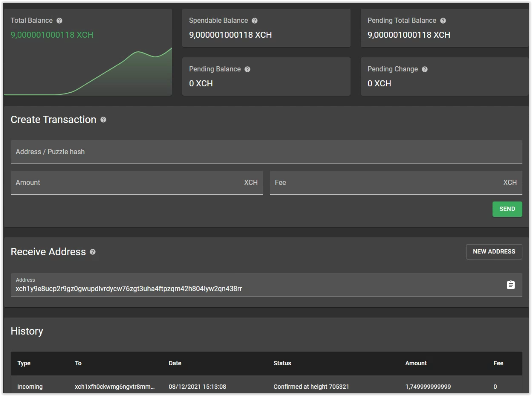Click the Spendable Balance 9,000001000118 XCH value
The height and width of the screenshot is (396, 532).
pyautogui.click(x=230, y=35)
